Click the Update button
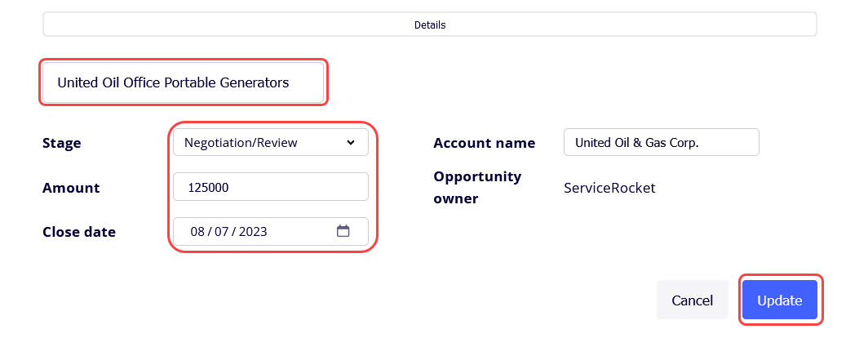Screen dimensions: 868x347 779,300
